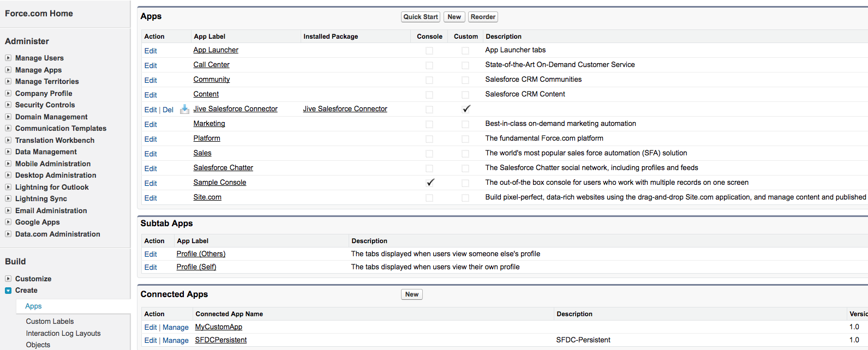Expand Data Management arrow
The height and width of the screenshot is (350, 868).
click(x=8, y=152)
